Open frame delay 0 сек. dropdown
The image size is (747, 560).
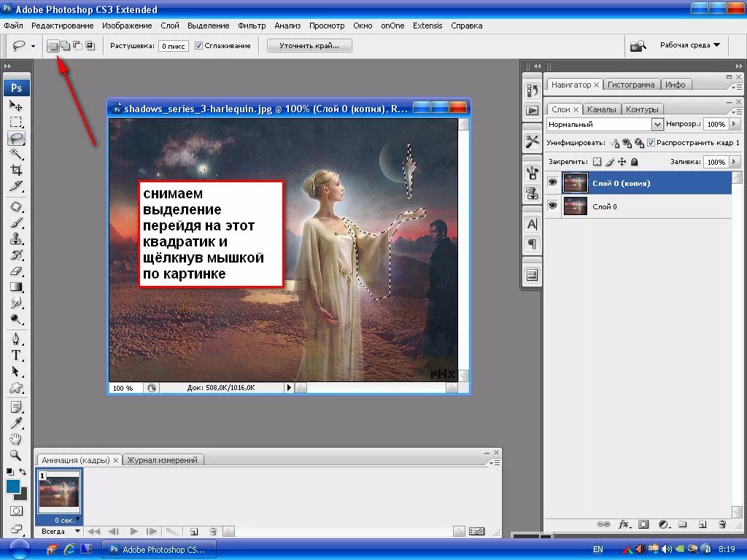(78, 518)
